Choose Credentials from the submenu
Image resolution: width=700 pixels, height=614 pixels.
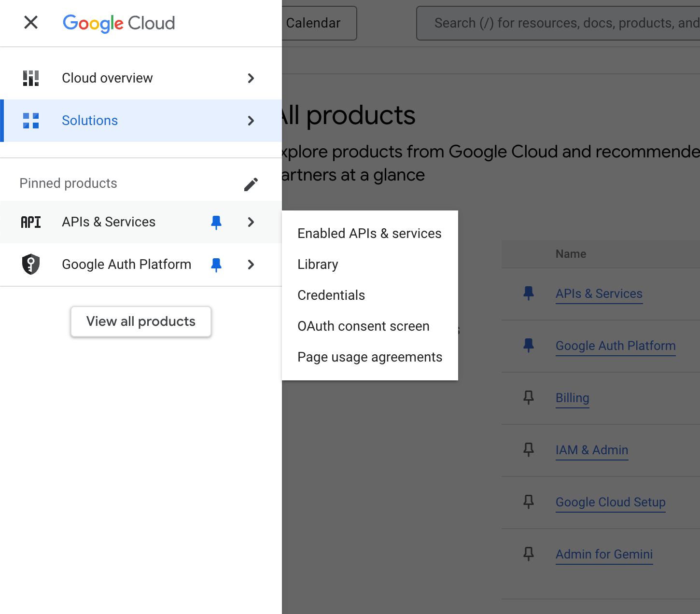click(370, 295)
